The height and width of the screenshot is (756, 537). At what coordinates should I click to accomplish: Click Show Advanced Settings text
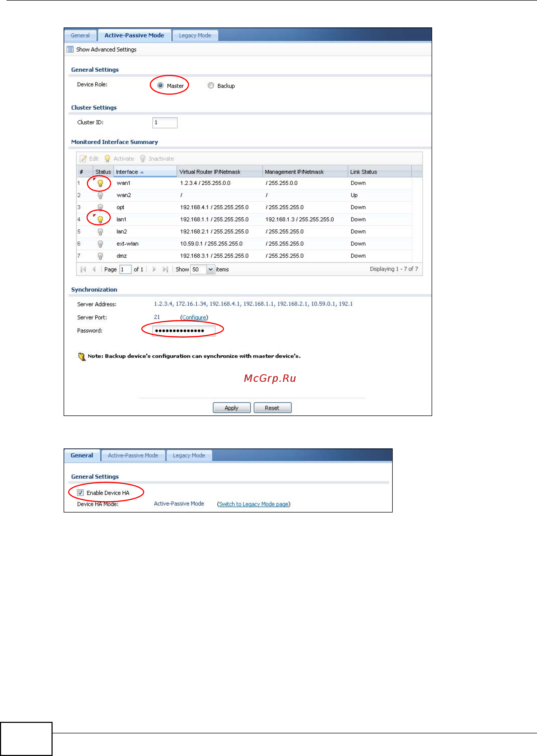point(106,49)
